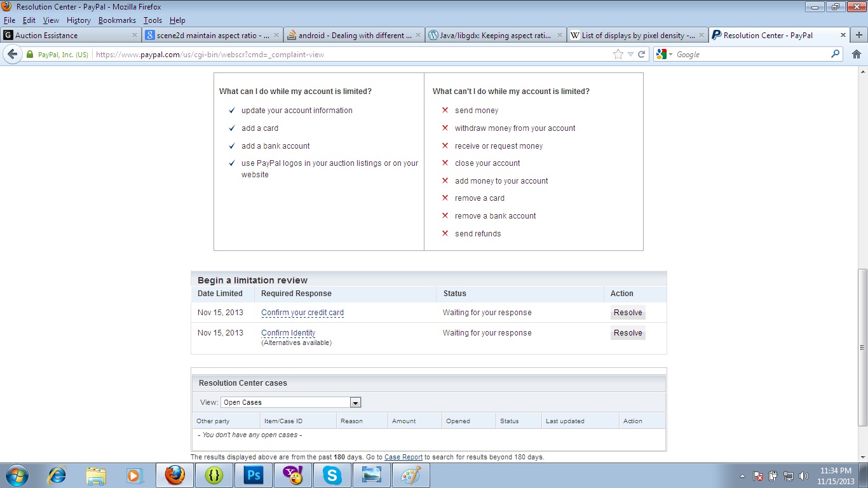Click the 'withdraw money from your account' text
The height and width of the screenshot is (488, 868).
pos(515,128)
